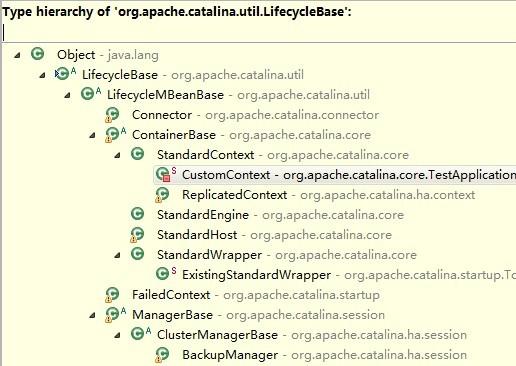This screenshot has height=366, width=516.
Task: Collapse the ClusterManagerBase node arrow
Action: pos(117,335)
